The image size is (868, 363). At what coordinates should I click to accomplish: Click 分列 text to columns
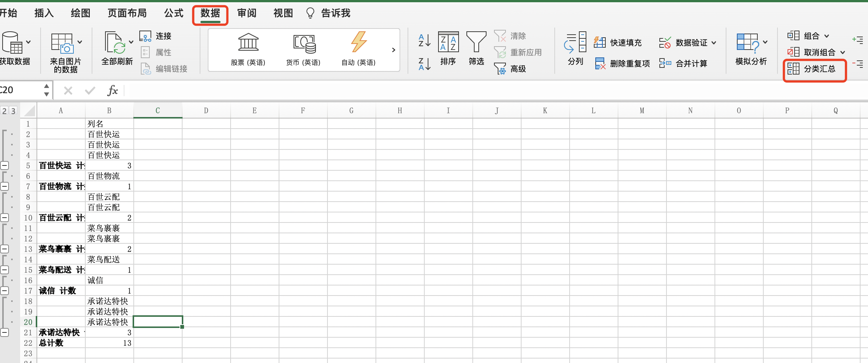click(575, 49)
